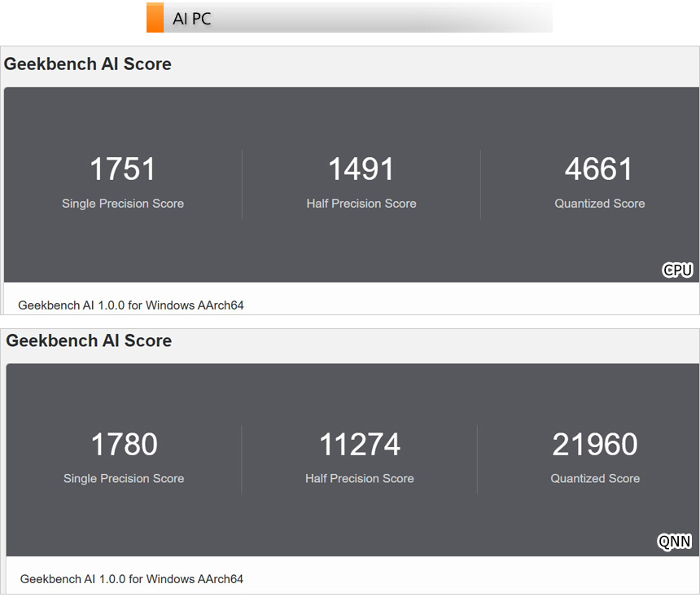The width and height of the screenshot is (700, 597).
Task: Click the Geekbench AI Score heading above QNN results
Action: [90, 340]
